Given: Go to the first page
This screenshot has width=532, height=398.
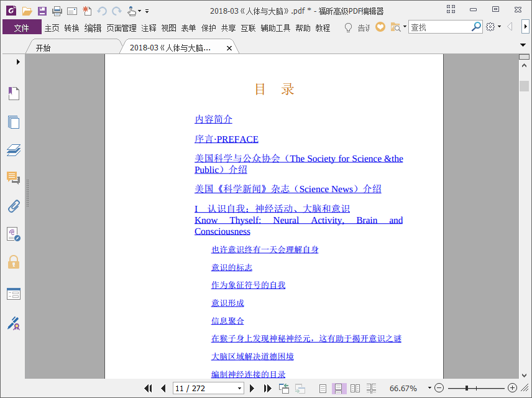Looking at the screenshot, I should (149, 388).
